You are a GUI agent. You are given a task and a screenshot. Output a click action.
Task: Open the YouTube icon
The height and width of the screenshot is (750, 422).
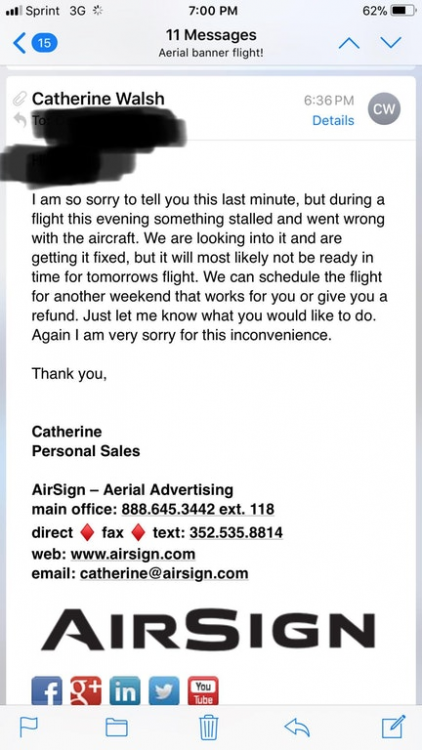tap(203, 691)
